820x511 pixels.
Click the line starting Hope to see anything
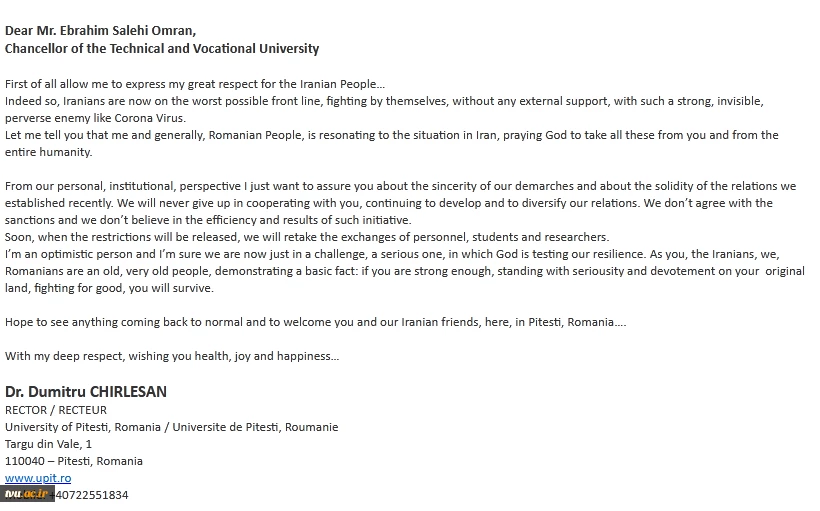315,322
